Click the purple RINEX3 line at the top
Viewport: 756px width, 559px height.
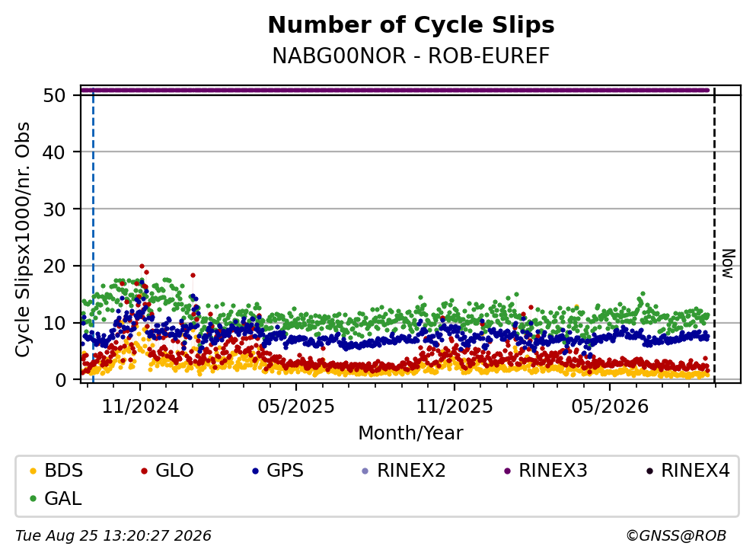(x=394, y=90)
